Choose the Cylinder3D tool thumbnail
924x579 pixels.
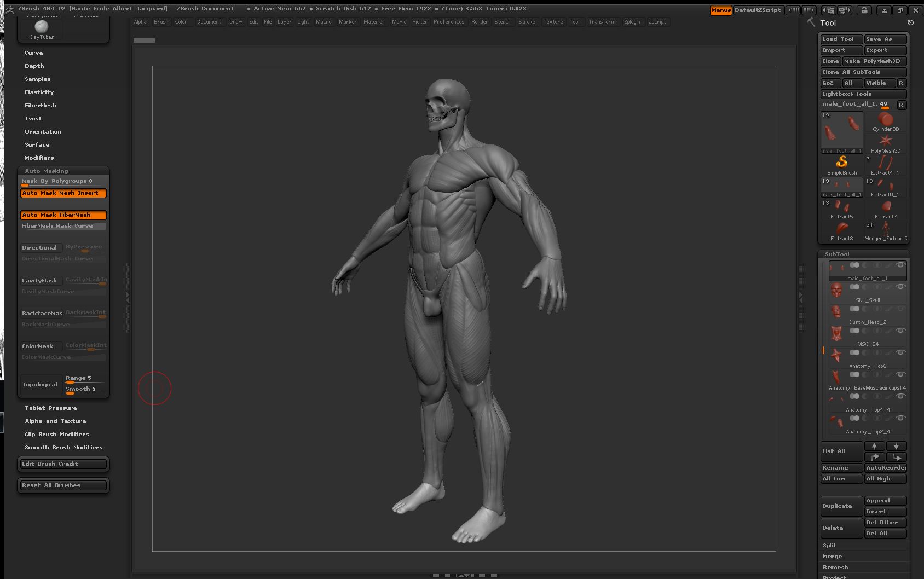click(x=885, y=120)
